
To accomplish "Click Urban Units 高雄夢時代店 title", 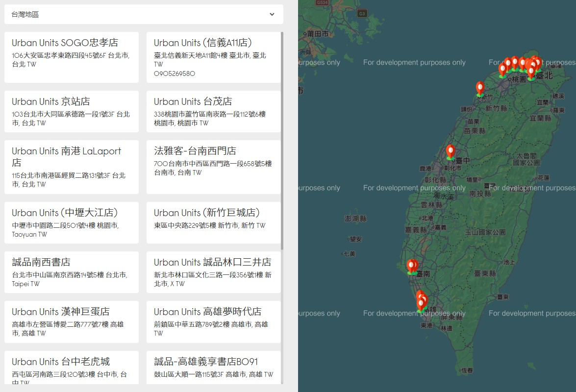I will tap(207, 312).
